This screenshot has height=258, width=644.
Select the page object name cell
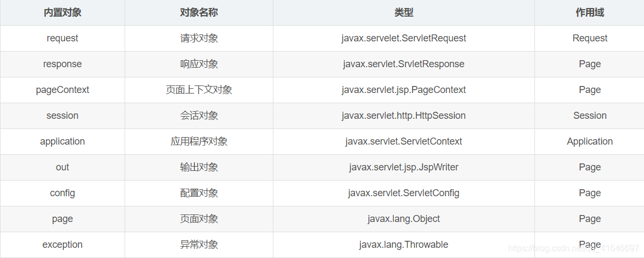click(62, 219)
